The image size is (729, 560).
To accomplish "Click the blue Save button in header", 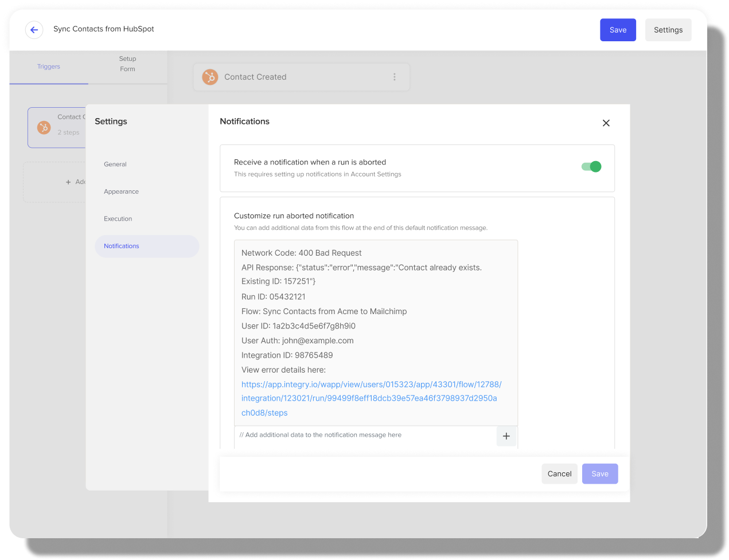I will click(618, 30).
